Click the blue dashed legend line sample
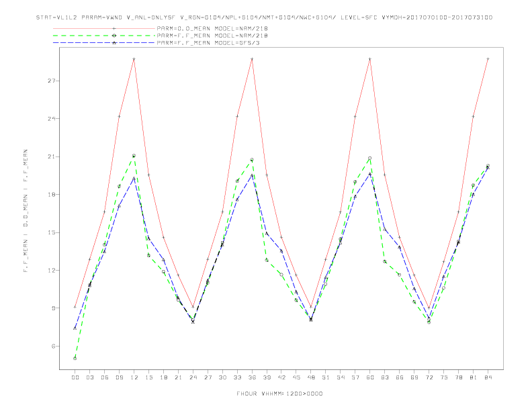532x411 pixels. click(x=104, y=43)
